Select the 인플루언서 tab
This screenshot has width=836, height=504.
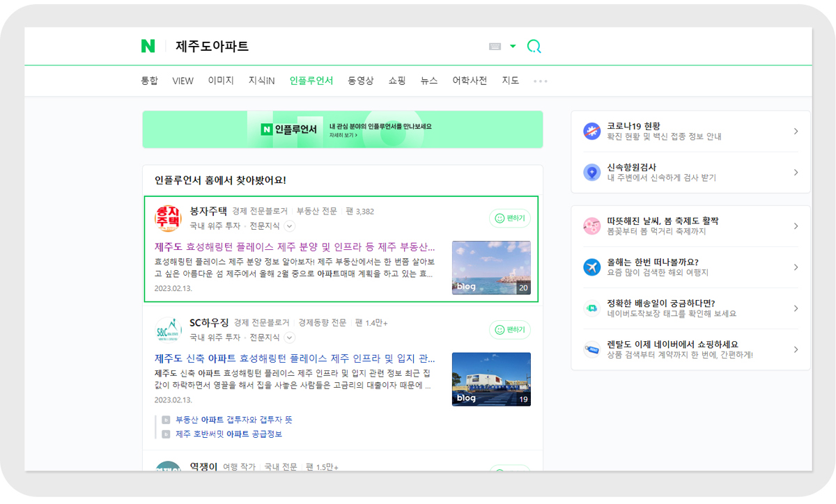(311, 81)
